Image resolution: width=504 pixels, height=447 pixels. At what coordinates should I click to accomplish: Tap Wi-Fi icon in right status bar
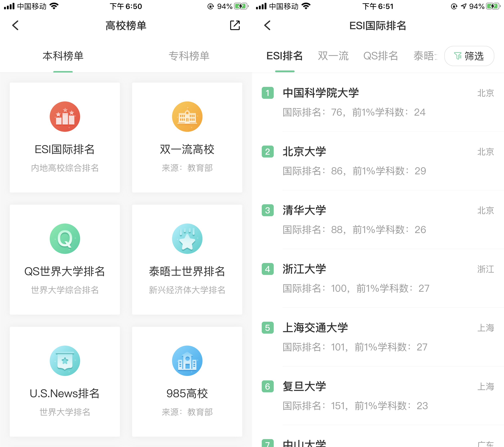(x=306, y=6)
